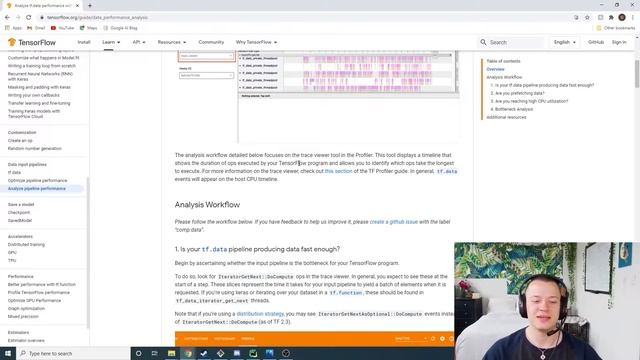Open 'Mixed precision' sidebar item
This screenshot has height=360, width=640.
point(23,316)
